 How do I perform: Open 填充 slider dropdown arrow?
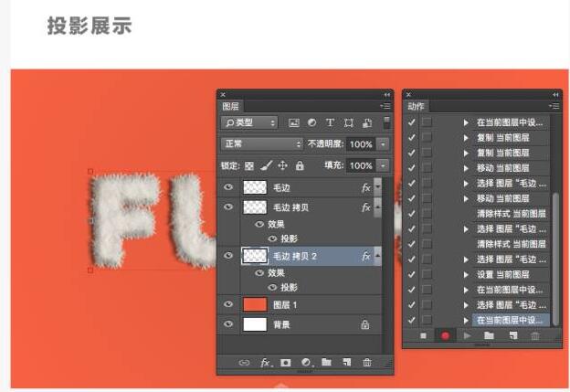pos(383,165)
